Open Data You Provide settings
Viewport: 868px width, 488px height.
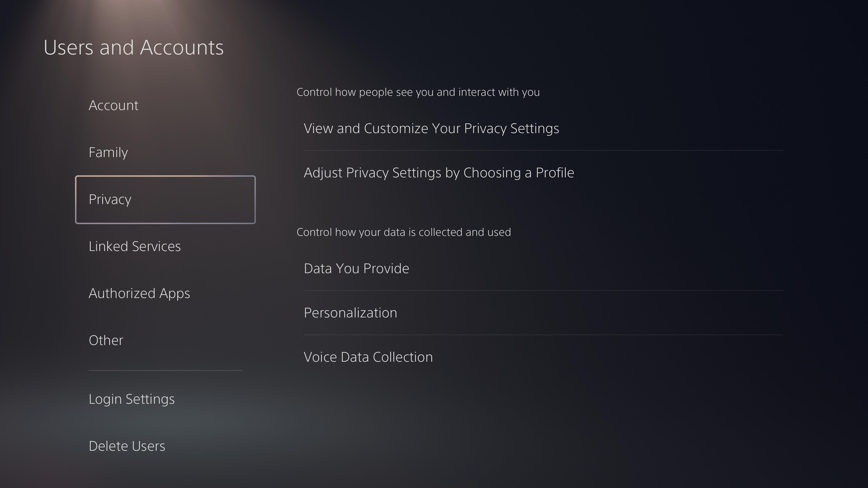(x=356, y=268)
